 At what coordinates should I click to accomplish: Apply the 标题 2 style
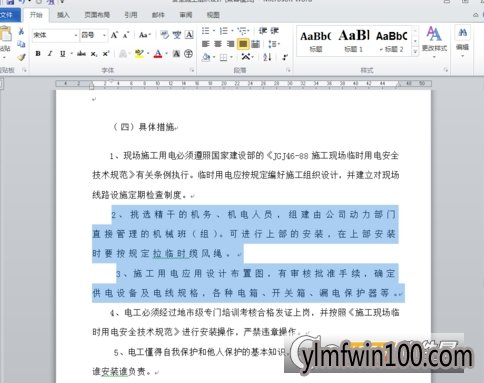tap(392, 42)
